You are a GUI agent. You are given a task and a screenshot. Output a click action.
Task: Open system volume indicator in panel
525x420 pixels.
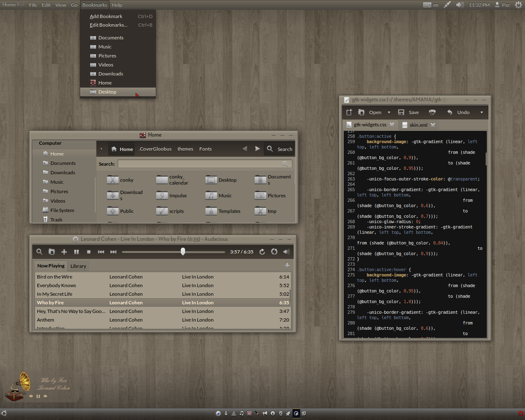[x=460, y=5]
